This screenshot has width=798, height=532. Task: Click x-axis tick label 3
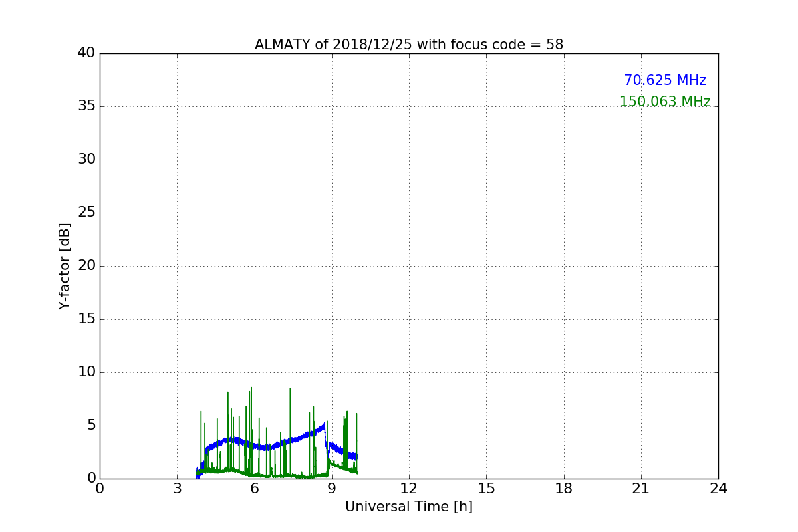[x=177, y=489]
